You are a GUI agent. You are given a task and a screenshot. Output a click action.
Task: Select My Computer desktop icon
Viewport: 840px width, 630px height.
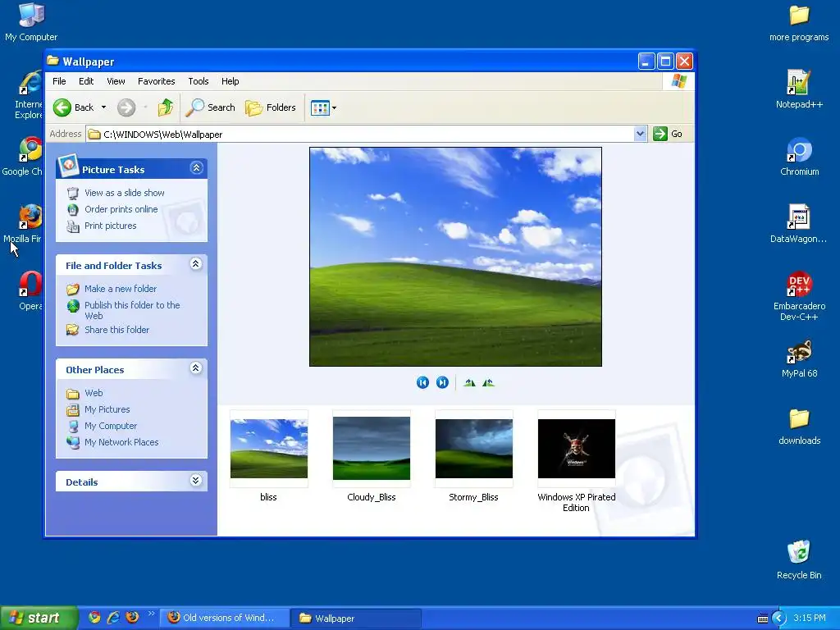point(31,21)
